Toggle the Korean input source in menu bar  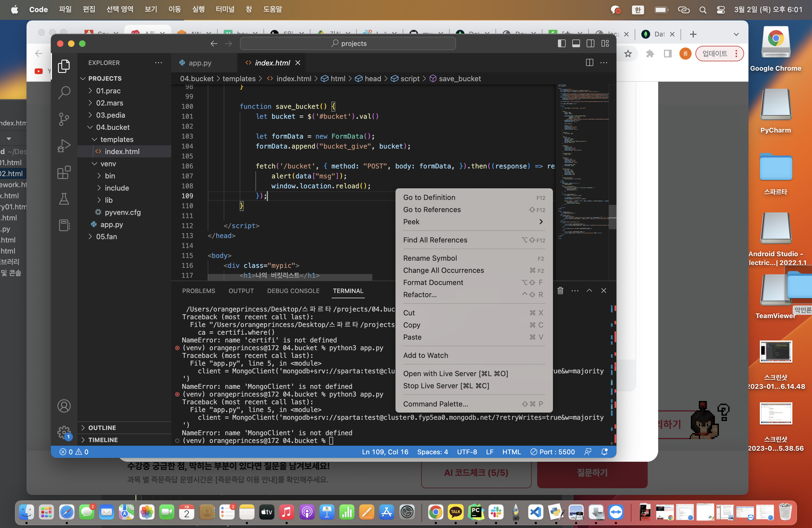click(638, 10)
